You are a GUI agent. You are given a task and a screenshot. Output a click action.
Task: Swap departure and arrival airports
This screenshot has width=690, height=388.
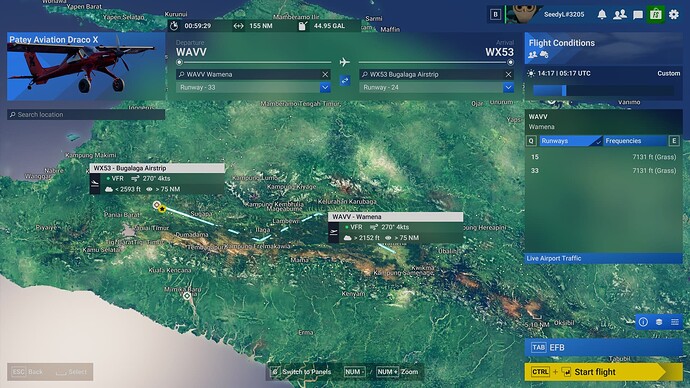pos(345,81)
